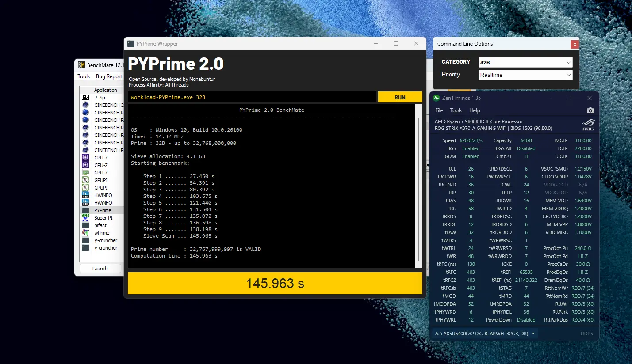Click the PYPrime Wrapper title bar icon
This screenshot has height=364, width=632.
coord(131,44)
